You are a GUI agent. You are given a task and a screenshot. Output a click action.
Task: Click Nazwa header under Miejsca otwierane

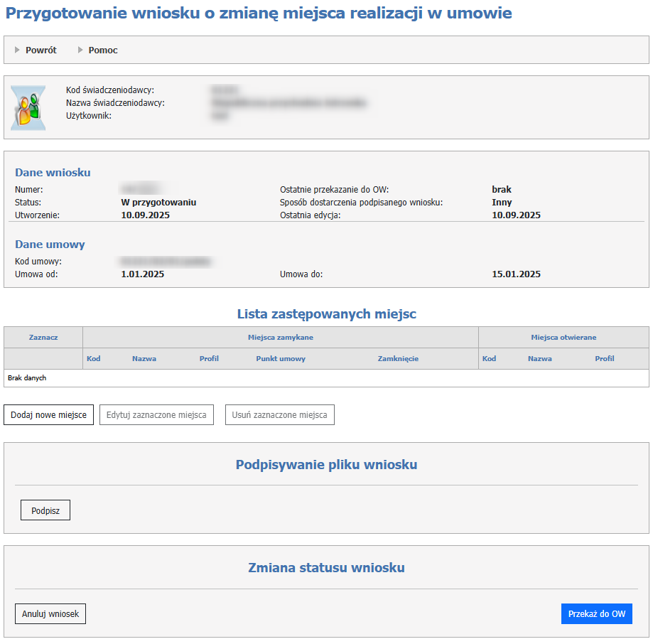(x=539, y=359)
